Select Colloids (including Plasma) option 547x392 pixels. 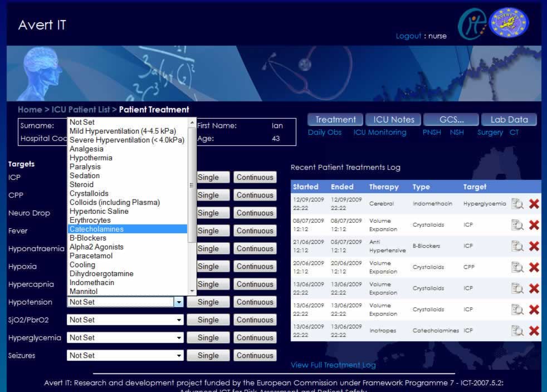pyautogui.click(x=128, y=202)
